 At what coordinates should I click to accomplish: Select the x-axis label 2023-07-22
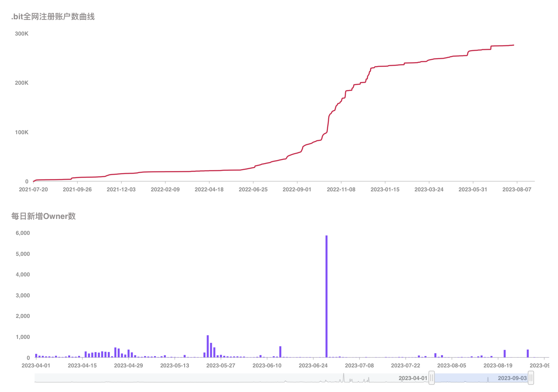coord(406,365)
